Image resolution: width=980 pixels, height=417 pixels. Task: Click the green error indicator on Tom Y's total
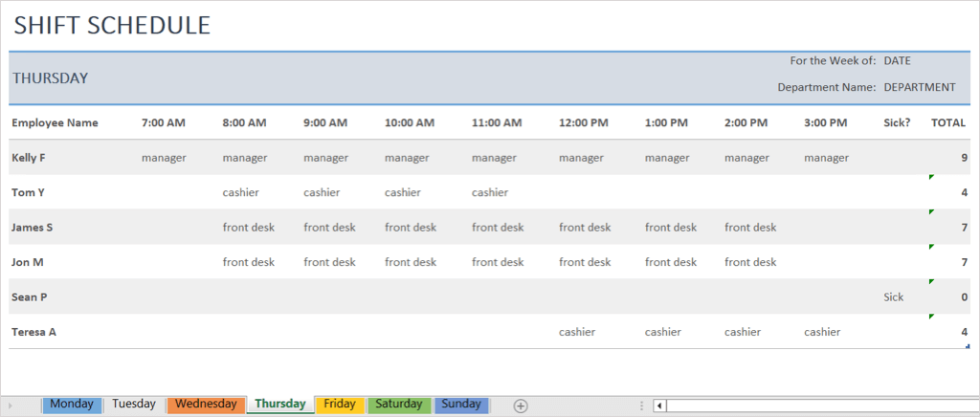click(930, 177)
